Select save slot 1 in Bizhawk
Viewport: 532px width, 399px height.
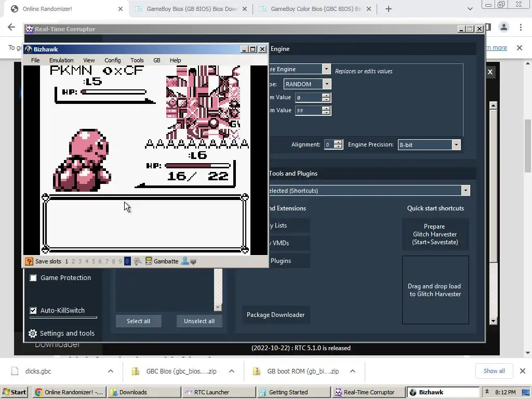66,262
